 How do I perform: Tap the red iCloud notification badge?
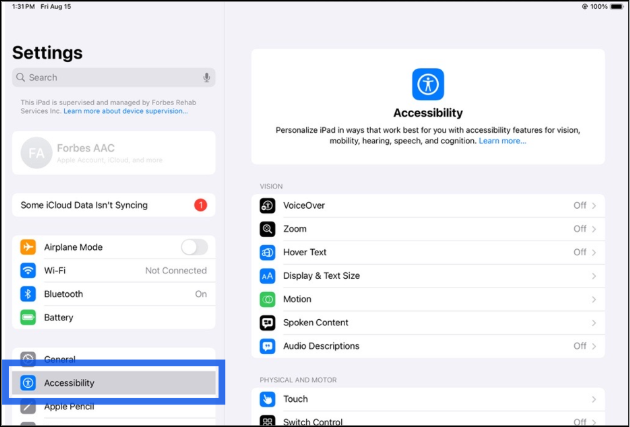tap(200, 205)
